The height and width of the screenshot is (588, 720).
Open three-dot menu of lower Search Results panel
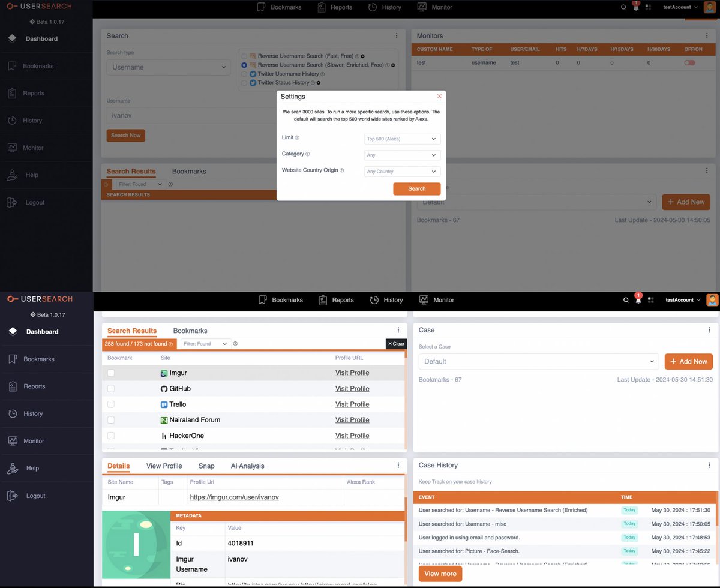click(x=398, y=330)
